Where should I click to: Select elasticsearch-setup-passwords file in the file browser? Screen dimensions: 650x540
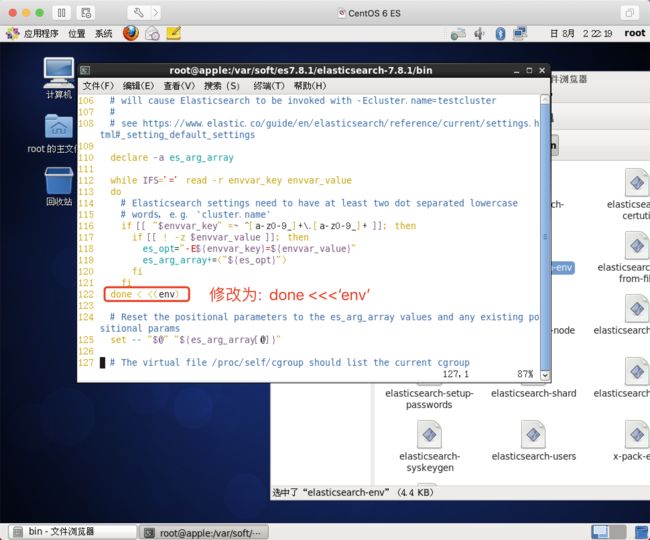click(x=429, y=399)
